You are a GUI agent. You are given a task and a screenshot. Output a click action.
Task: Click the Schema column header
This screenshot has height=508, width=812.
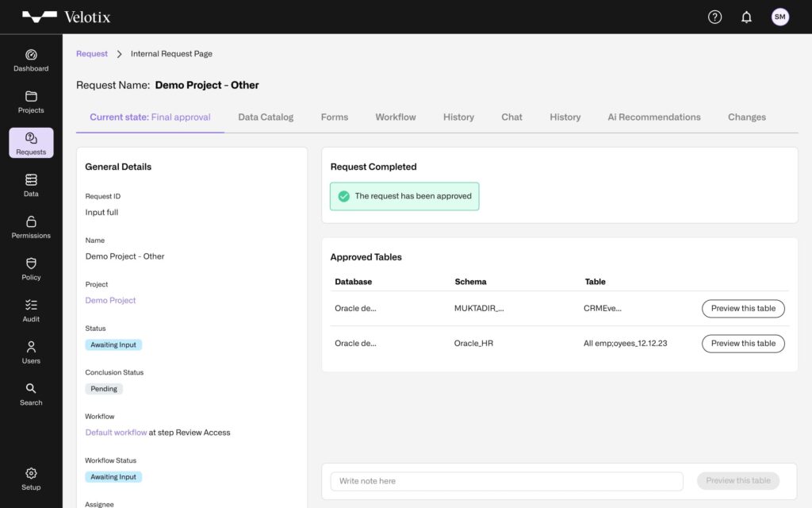(470, 282)
